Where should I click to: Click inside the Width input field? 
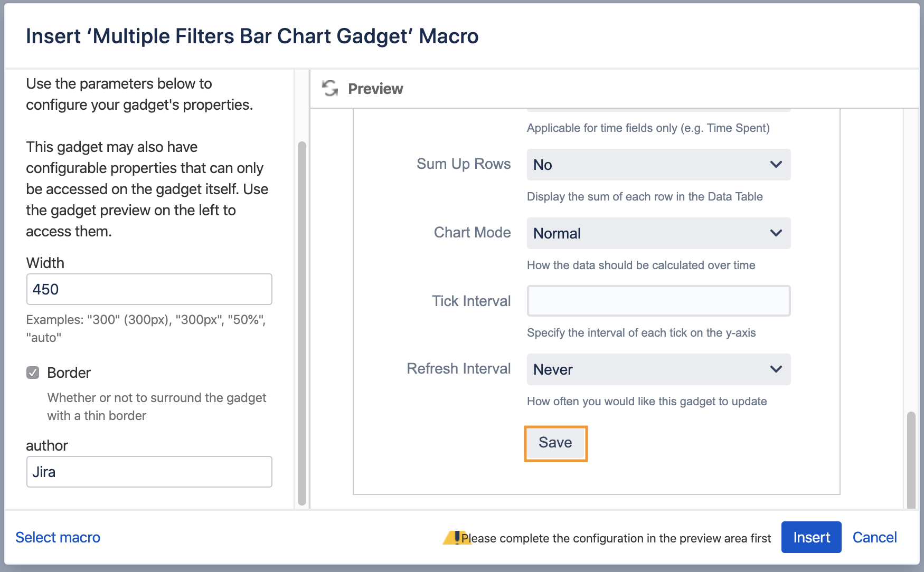click(149, 289)
